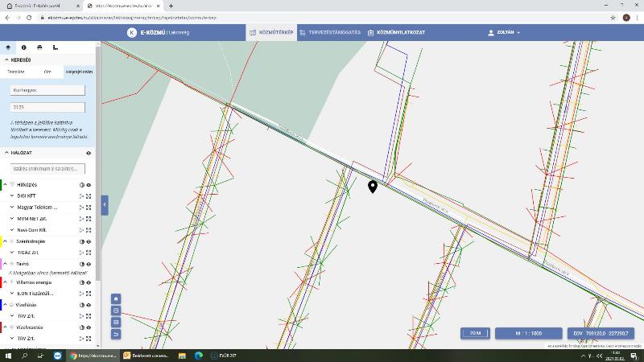Collapse the KERESÉS section

(x=6, y=60)
